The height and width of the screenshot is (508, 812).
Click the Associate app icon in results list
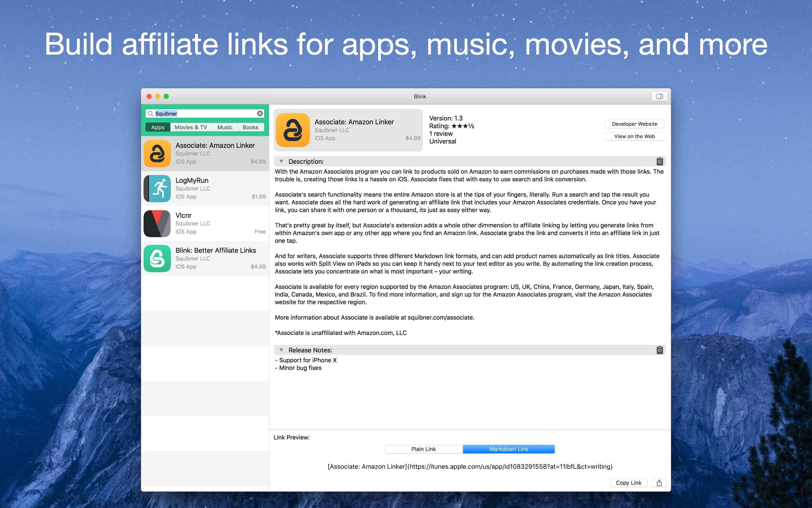click(157, 154)
